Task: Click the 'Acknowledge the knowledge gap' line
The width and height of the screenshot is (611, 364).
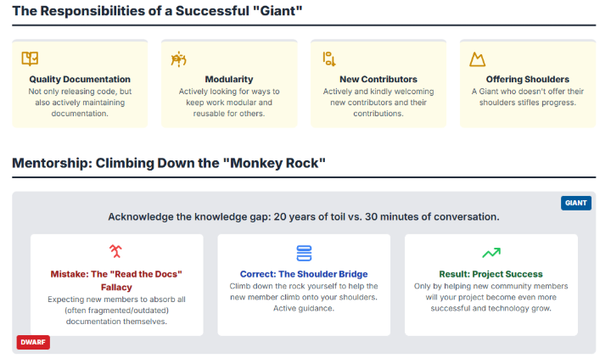Action: [x=304, y=216]
